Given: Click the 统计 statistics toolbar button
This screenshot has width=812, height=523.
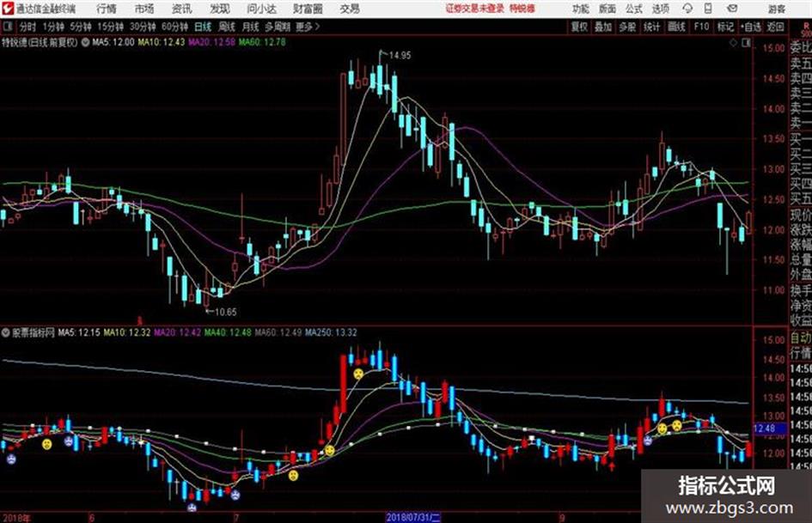Looking at the screenshot, I should [651, 27].
